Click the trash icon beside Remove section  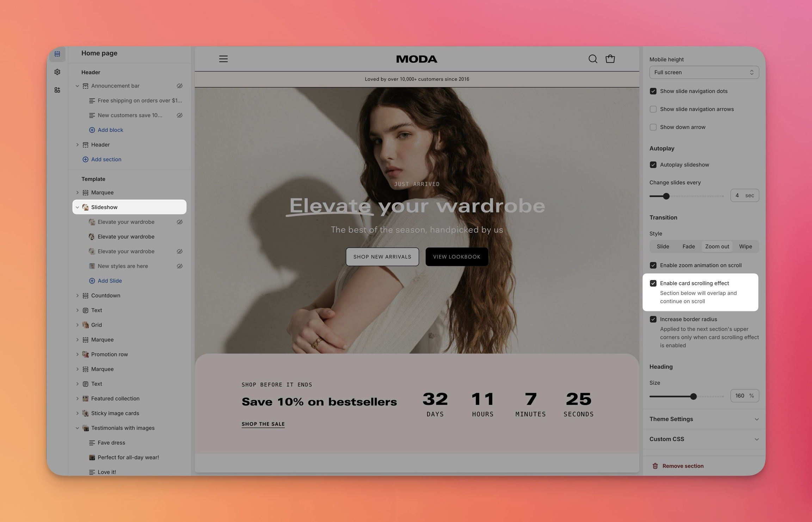click(x=655, y=466)
